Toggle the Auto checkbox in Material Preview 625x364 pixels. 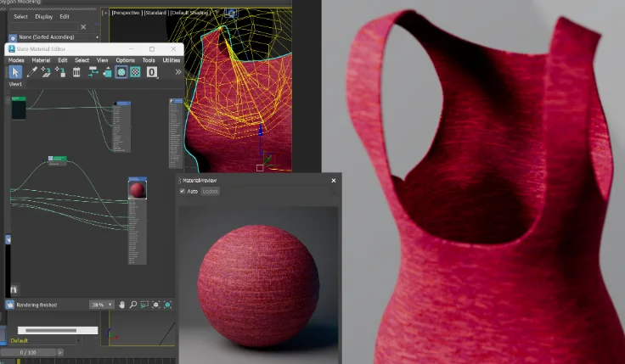pyautogui.click(x=183, y=191)
